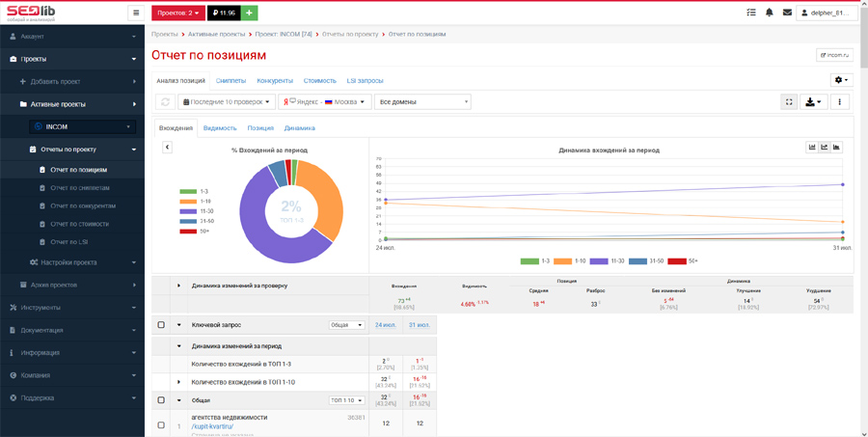
Task: Switch to the Сниппеты tab
Action: click(231, 81)
